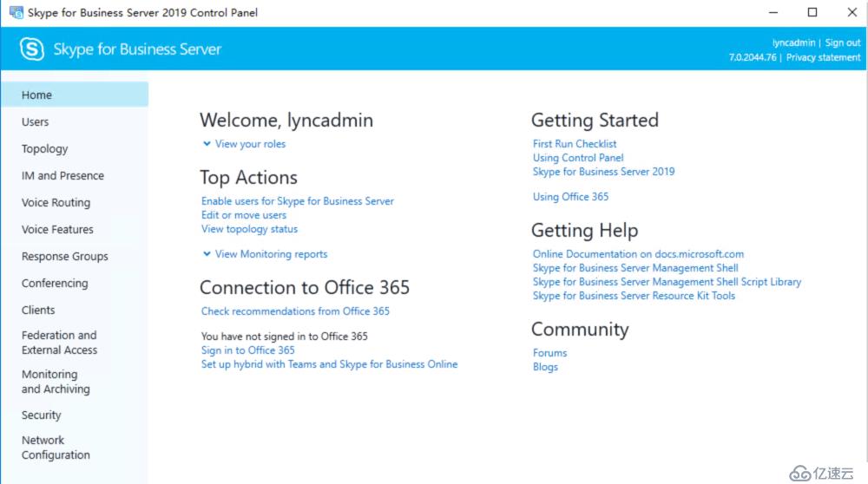Open the Home navigation item
This screenshot has width=868, height=484.
coord(75,95)
